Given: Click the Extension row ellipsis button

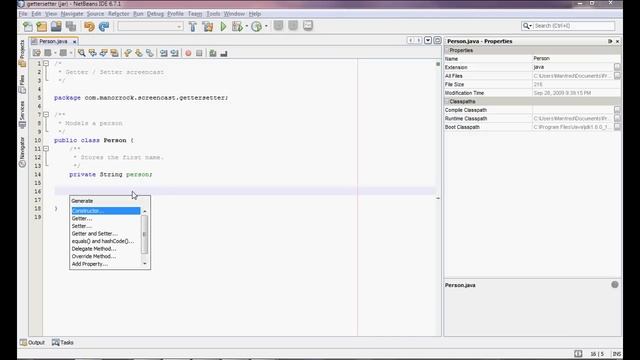Looking at the screenshot, I should click(617, 67).
